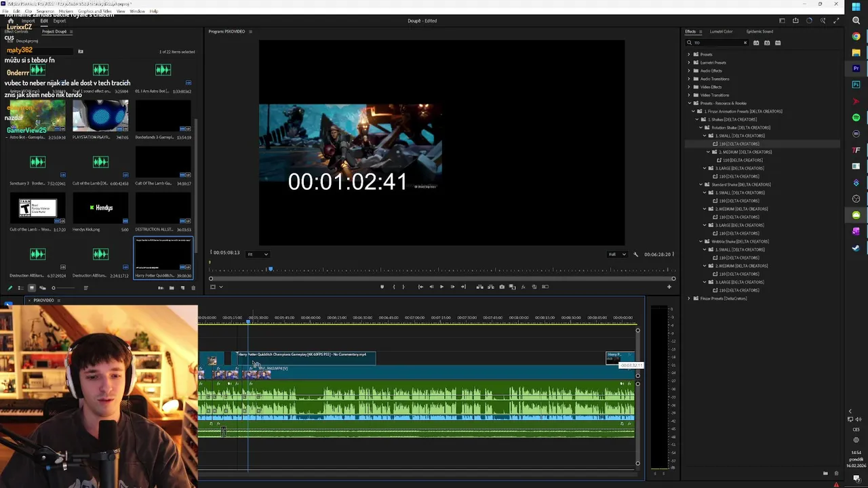
Task: Click the New Item icon in Project panel
Action: pos(182,288)
